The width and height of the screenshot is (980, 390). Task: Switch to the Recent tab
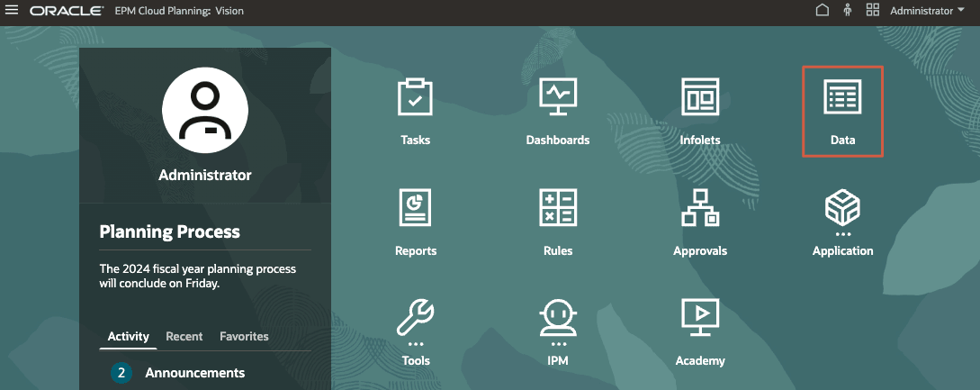coord(184,336)
